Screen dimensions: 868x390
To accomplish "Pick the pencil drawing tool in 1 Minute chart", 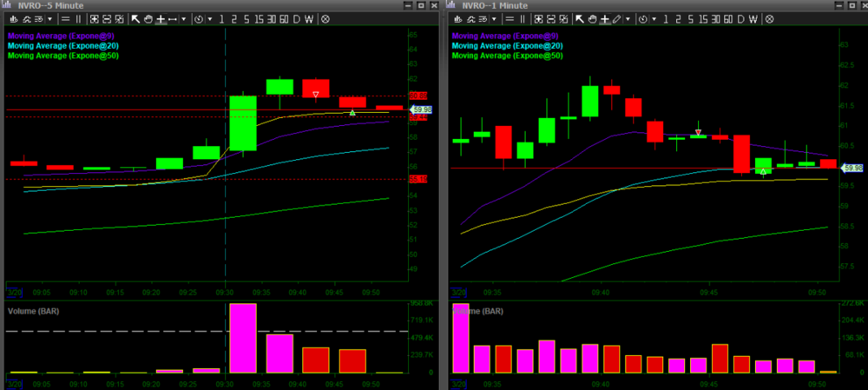I will [x=616, y=18].
